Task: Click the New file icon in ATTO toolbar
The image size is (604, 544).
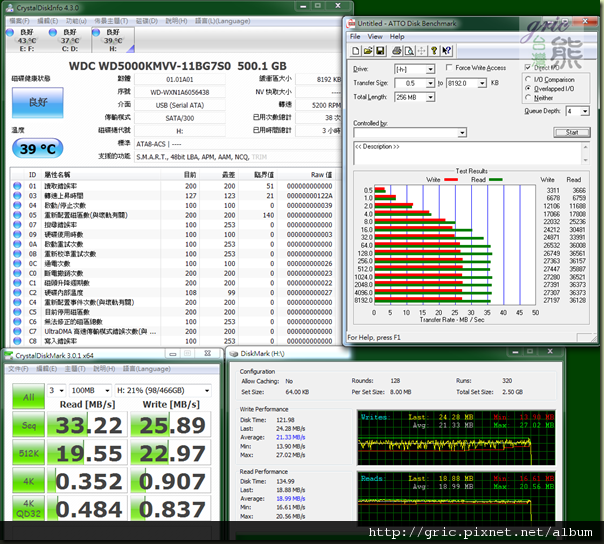Action: point(354,50)
